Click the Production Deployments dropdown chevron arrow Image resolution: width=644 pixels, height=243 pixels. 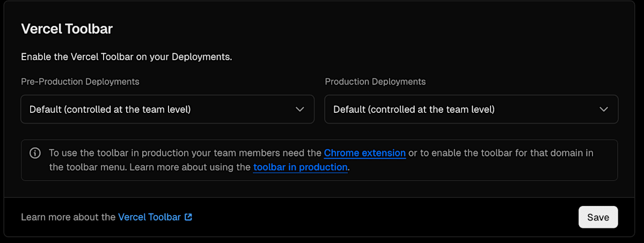pyautogui.click(x=604, y=109)
